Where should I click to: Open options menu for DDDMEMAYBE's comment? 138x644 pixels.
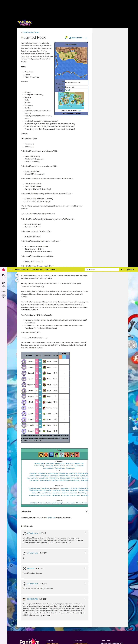click(x=85, y=599)
